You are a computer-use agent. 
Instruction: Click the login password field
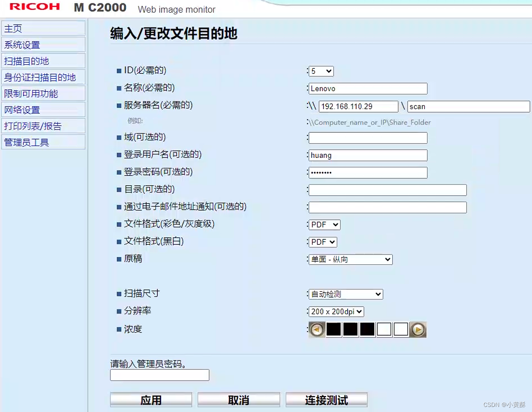[368, 173]
